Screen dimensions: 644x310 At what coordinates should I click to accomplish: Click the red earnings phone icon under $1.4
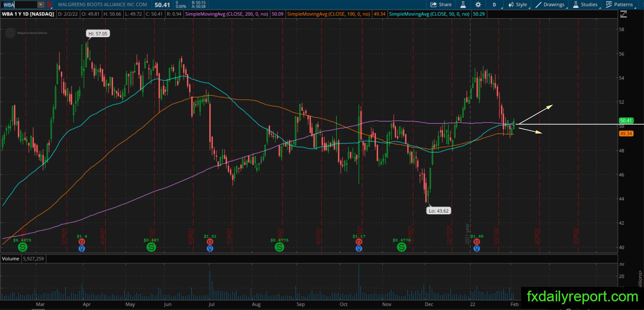click(82, 242)
